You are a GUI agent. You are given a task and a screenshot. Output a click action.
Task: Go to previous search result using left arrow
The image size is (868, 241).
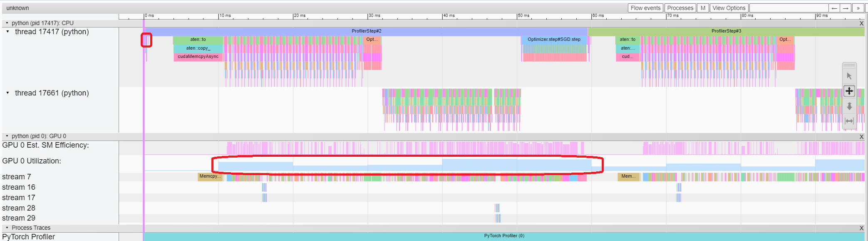834,8
